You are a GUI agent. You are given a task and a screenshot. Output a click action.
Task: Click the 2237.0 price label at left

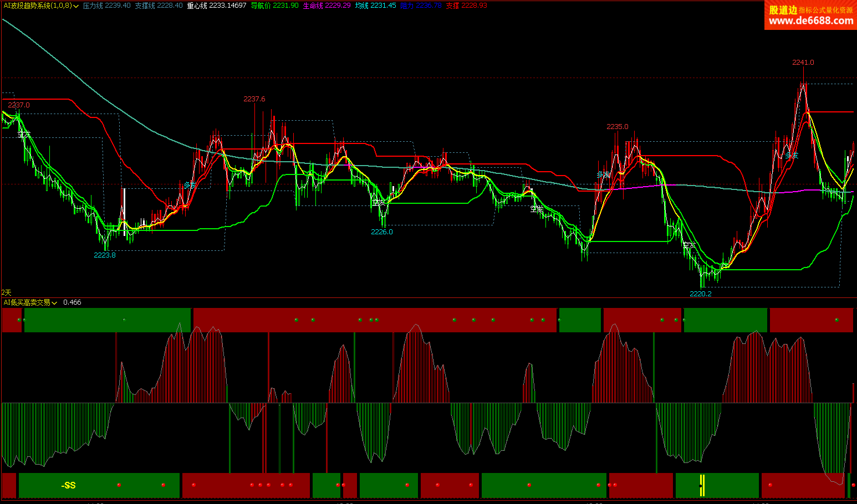coord(19,105)
